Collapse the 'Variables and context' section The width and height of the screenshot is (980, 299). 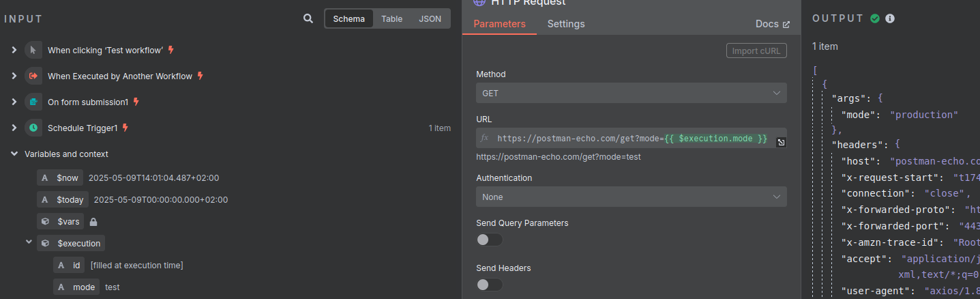pyautogui.click(x=14, y=154)
